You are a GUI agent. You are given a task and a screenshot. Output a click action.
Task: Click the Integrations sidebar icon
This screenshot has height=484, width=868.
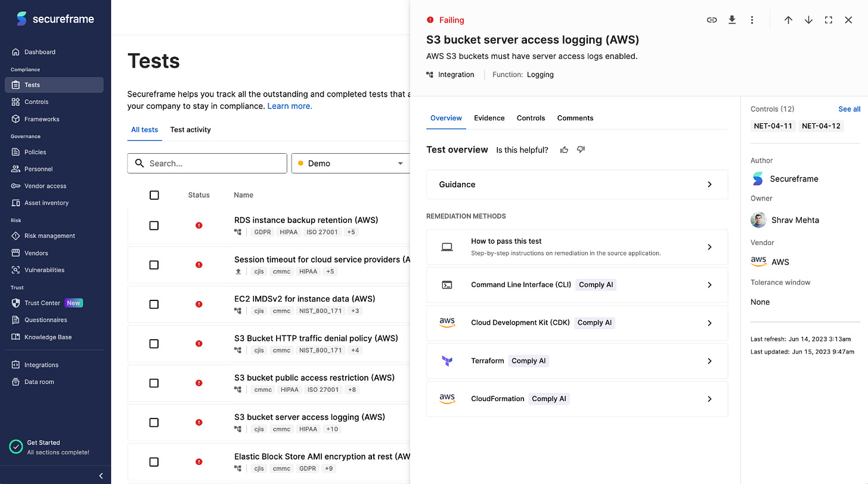[x=16, y=365]
